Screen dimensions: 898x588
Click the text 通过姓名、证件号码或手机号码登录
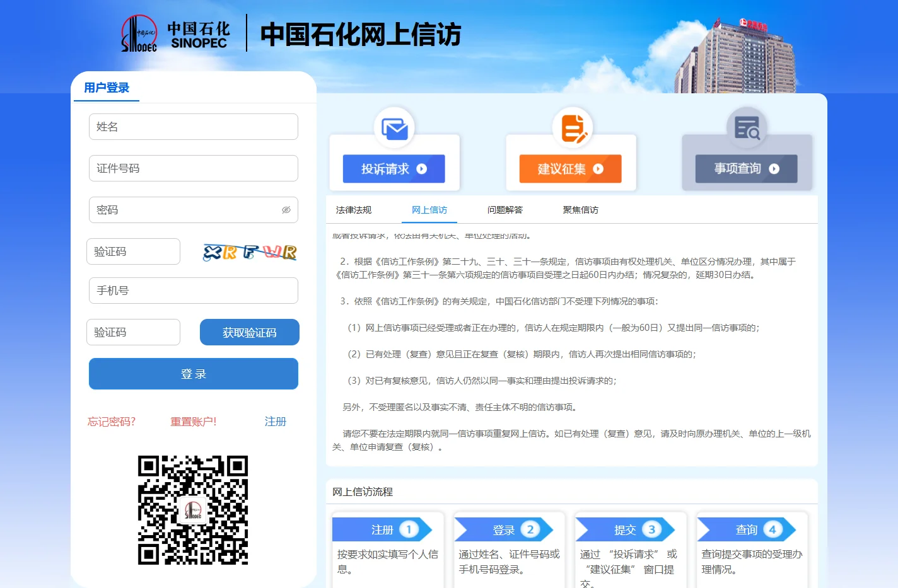pos(509,562)
